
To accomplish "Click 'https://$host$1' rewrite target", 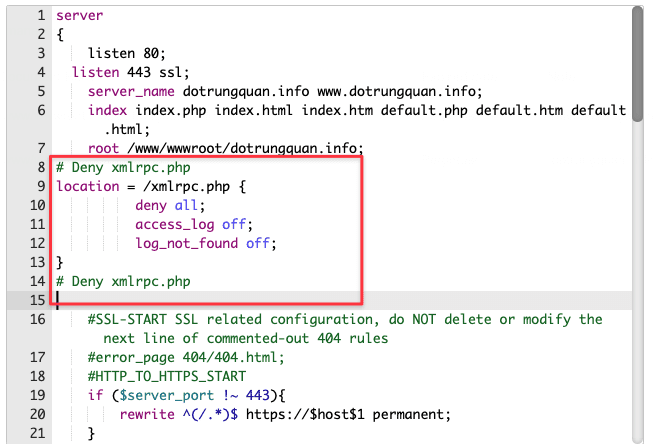I will point(305,415).
